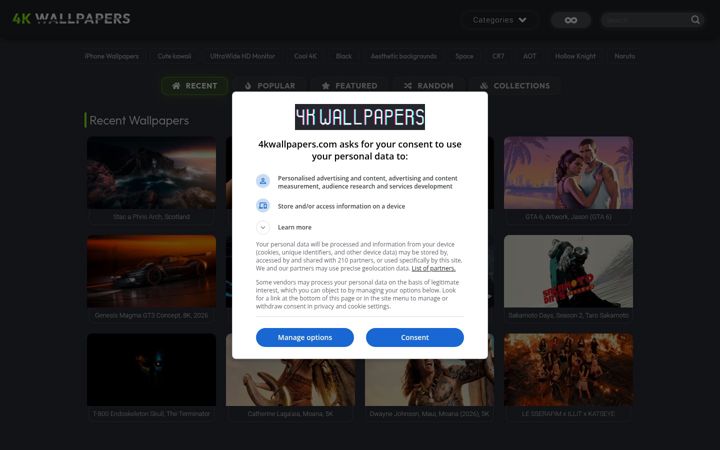Open the Categories dropdown
The image size is (720, 450).
click(x=499, y=20)
